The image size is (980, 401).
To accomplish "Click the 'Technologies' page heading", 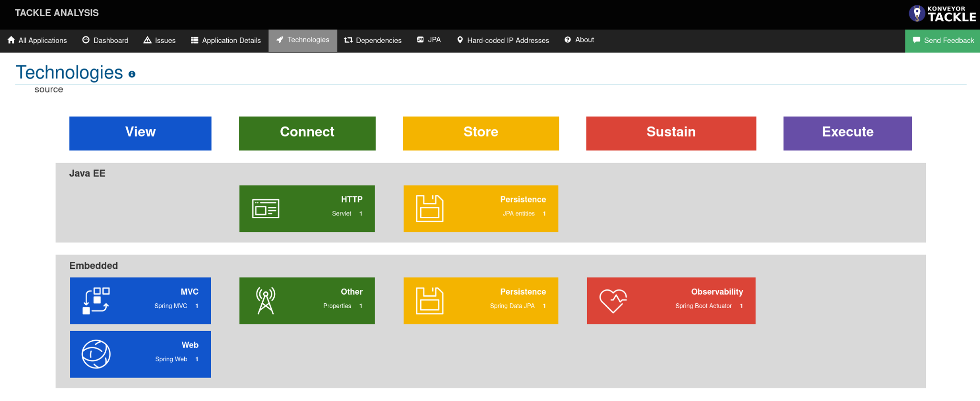I will pos(69,72).
